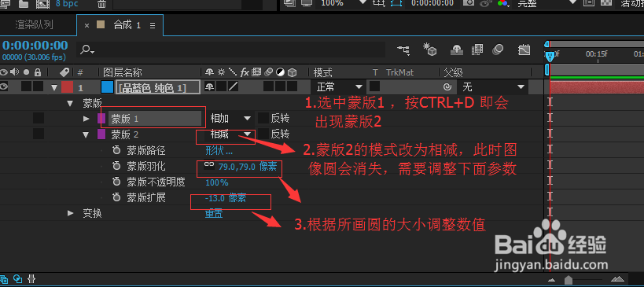Viewport: 644px width, 287px height.
Task: Click the -13.0 mask expansion value
Action: pyautogui.click(x=215, y=198)
